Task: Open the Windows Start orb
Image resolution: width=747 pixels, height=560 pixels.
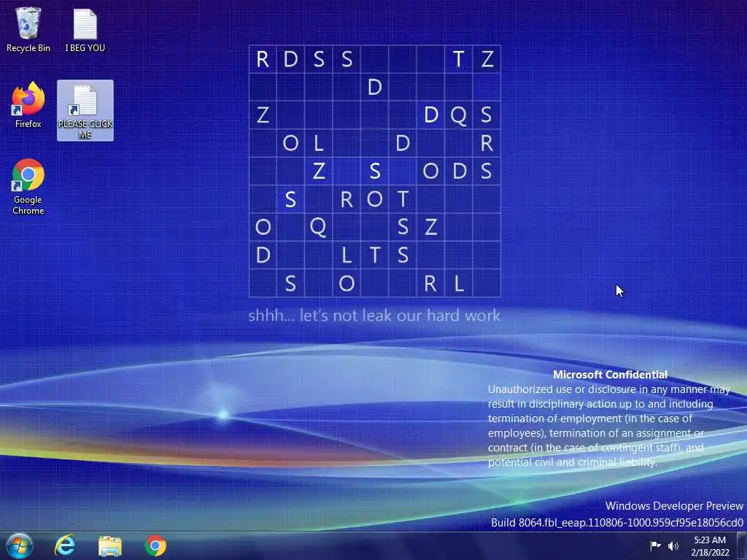Action: pos(19,545)
